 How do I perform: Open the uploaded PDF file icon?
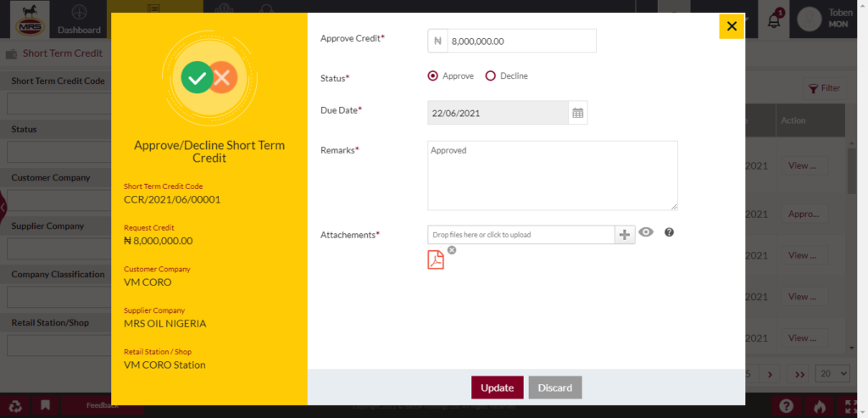coord(437,259)
